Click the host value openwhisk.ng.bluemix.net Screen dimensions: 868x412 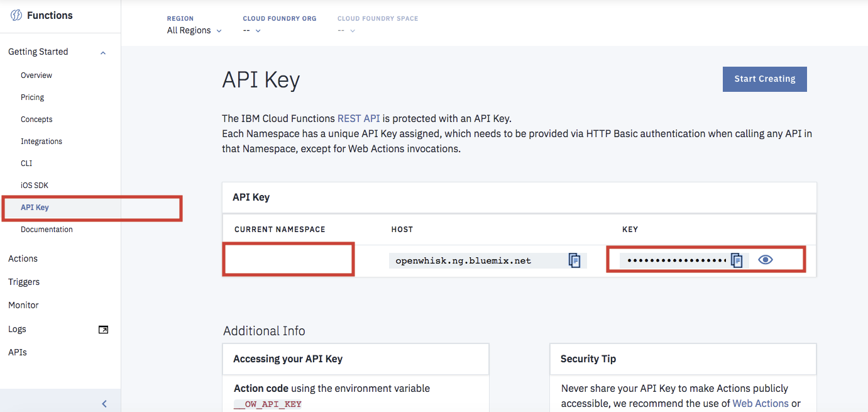[x=463, y=260]
